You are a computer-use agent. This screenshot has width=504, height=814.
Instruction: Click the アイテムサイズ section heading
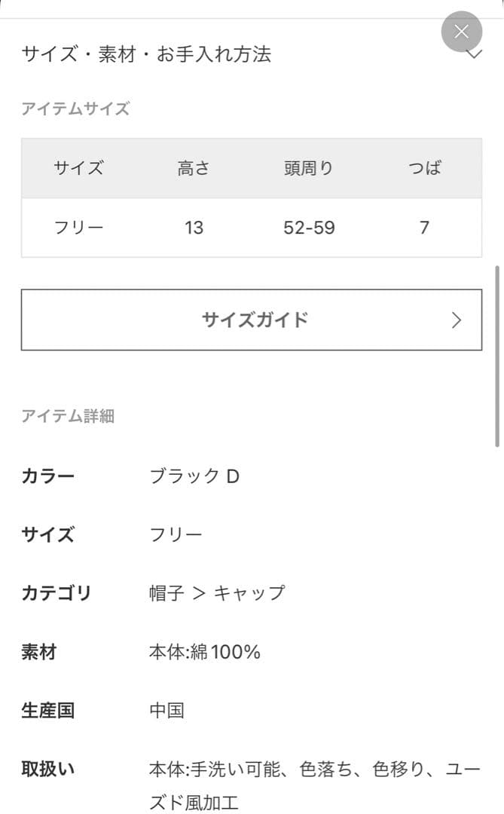pyautogui.click(x=76, y=109)
